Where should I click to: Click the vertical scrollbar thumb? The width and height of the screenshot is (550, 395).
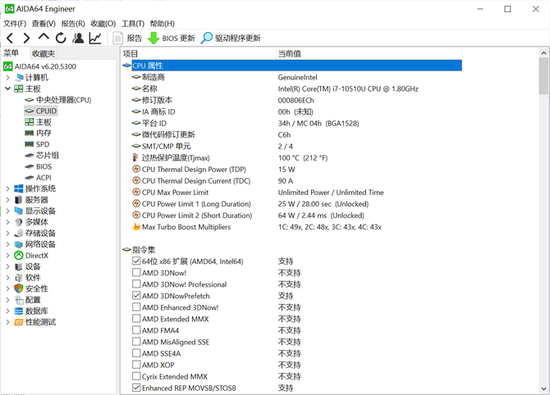[x=543, y=76]
